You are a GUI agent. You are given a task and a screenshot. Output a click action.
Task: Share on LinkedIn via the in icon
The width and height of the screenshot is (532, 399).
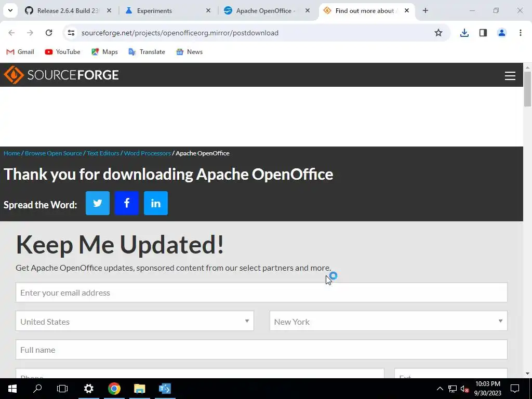point(156,203)
